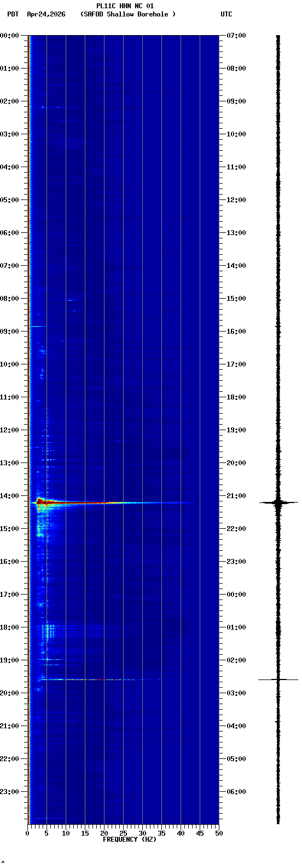Click the 09:00 PDT time label
The height and width of the screenshot is (868, 302).
(9, 331)
